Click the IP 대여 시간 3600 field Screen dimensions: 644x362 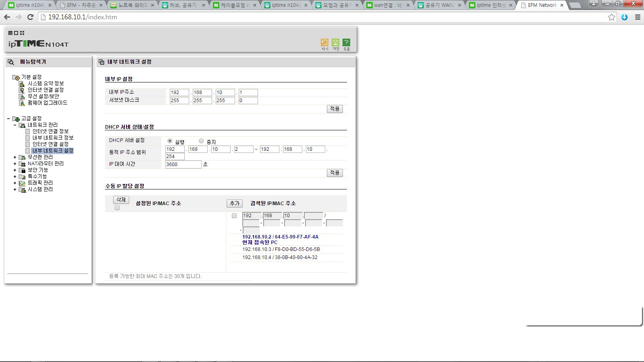pos(183,165)
